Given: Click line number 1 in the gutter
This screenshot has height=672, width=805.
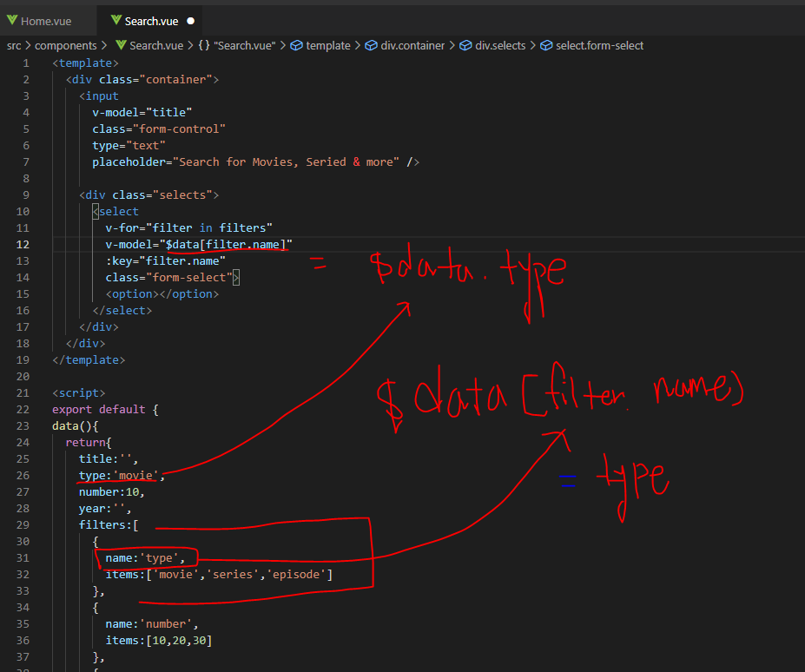Looking at the screenshot, I should [26, 63].
